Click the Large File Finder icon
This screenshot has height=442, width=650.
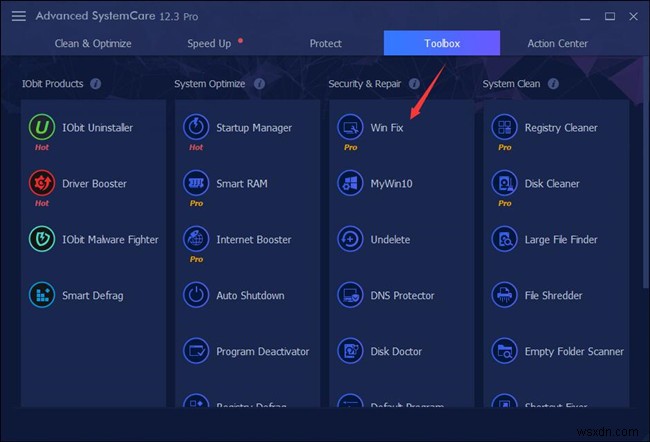coord(504,239)
